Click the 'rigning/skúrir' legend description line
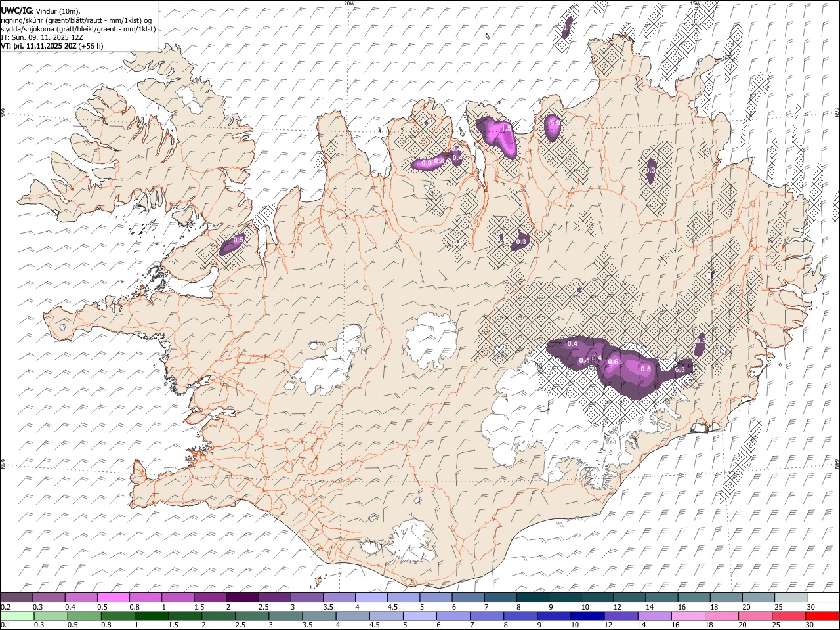Screen dimensions: 840x630 [75, 20]
